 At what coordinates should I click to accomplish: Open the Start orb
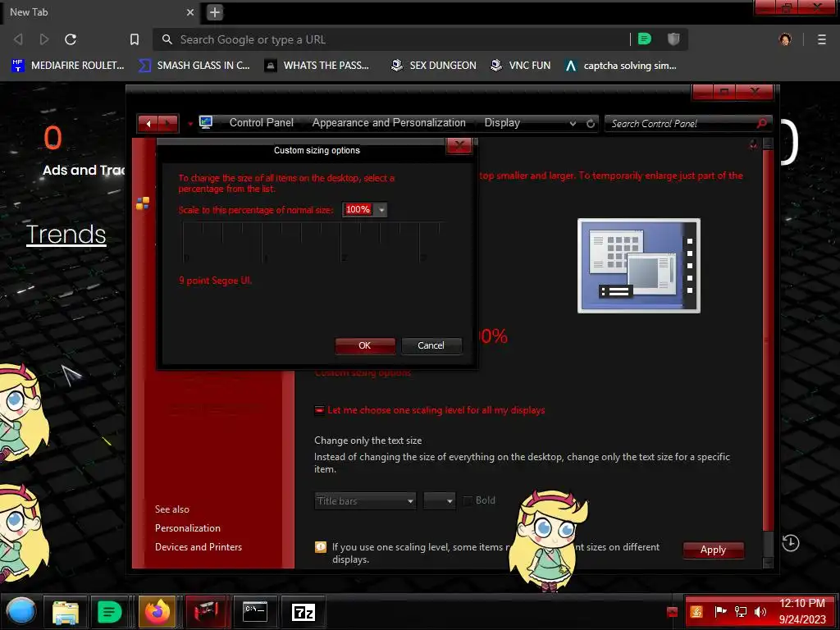coord(21,611)
